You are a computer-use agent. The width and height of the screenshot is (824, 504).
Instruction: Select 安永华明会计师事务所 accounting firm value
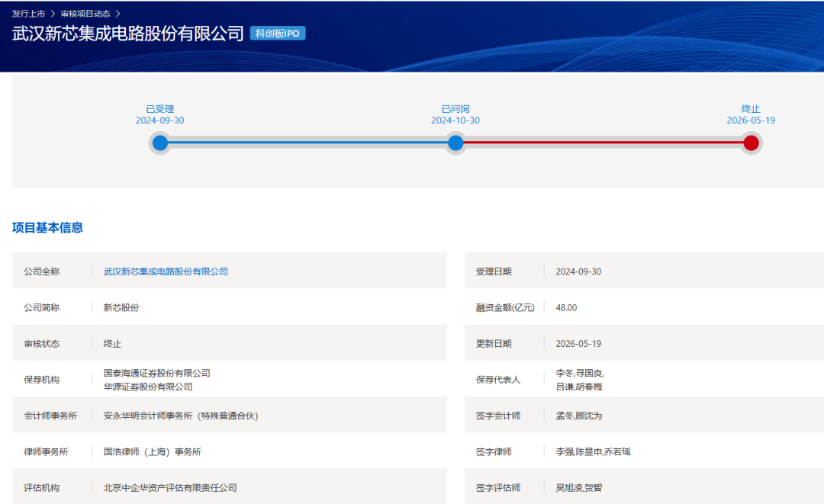[x=181, y=416]
